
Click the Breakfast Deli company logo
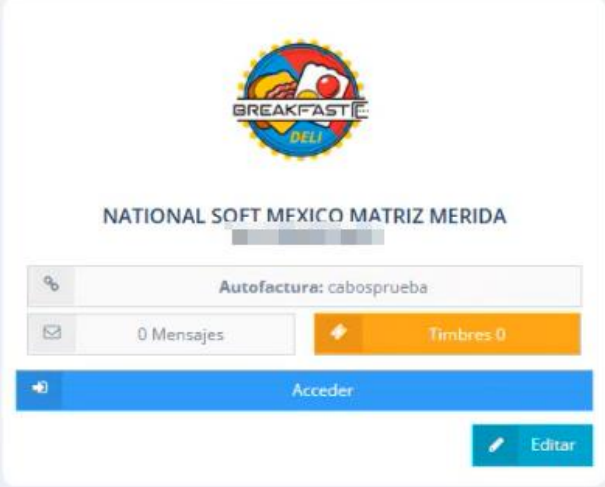[301, 100]
